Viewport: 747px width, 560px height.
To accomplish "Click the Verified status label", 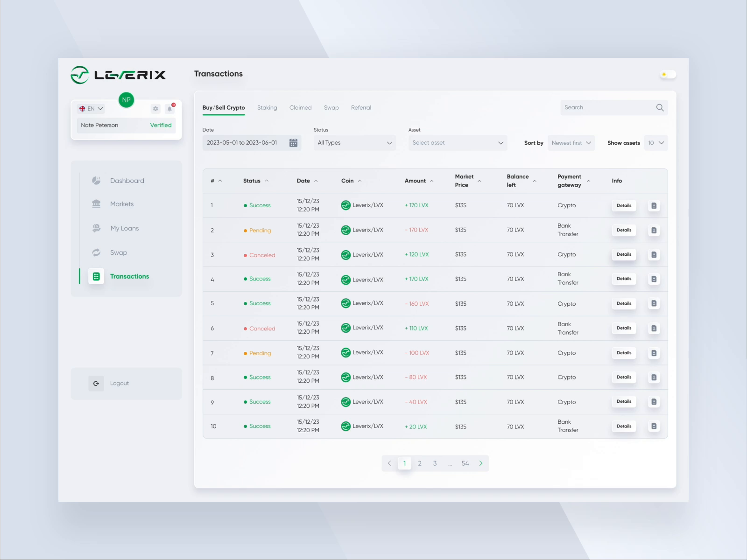I will tap(161, 125).
